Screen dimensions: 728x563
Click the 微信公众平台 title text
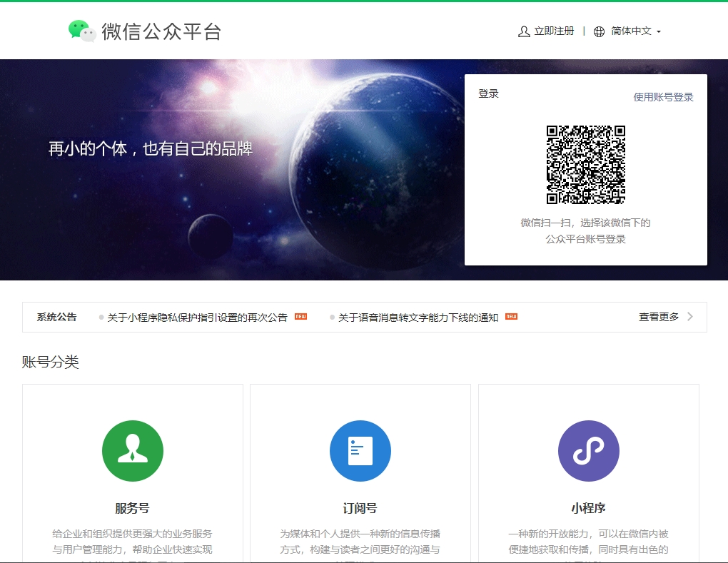[x=161, y=31]
